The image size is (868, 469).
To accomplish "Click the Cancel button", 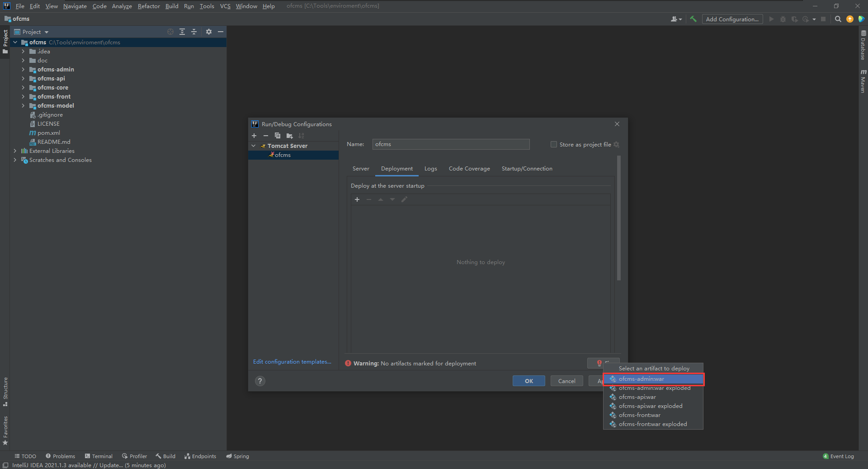I will (x=566, y=381).
